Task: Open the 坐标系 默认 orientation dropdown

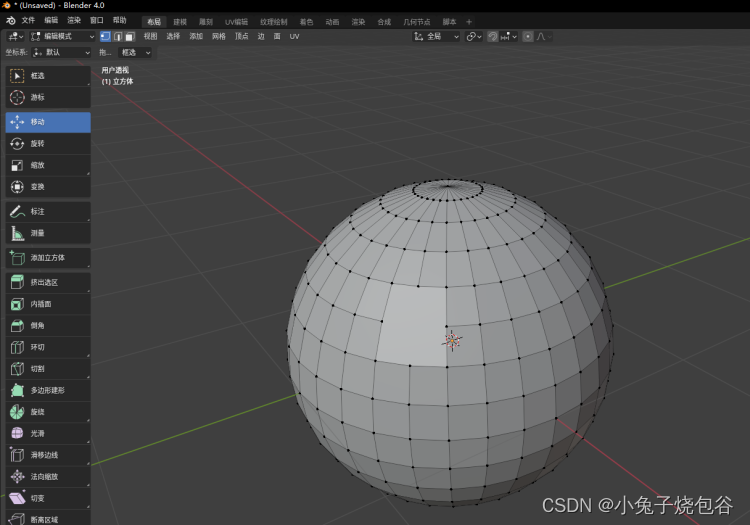Action: tap(61, 53)
